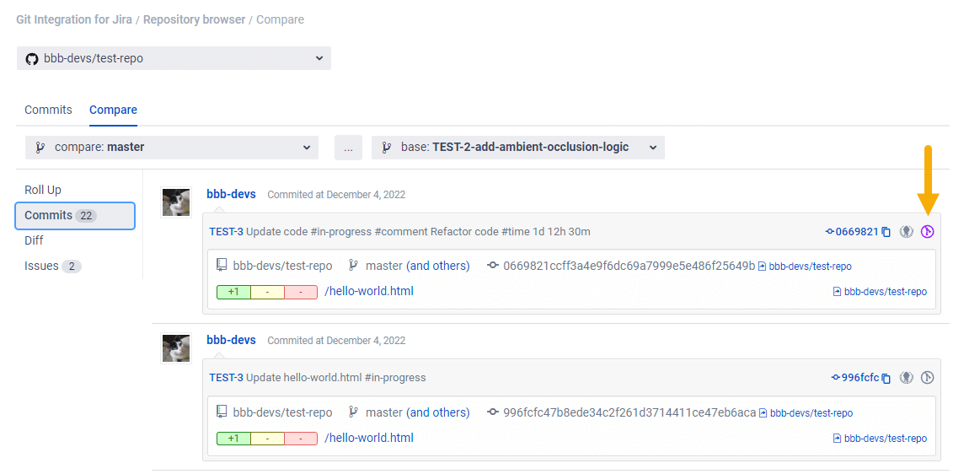This screenshot has height=474, width=980.
Task: Select Commits 22 in side menu
Action: coord(75,216)
